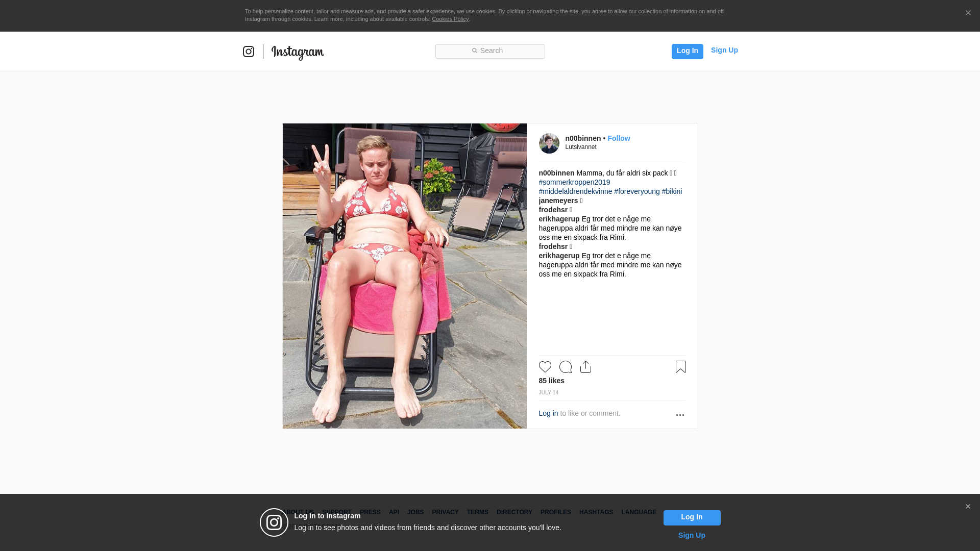Open n00binnen username beside the avatar
Image resolution: width=980 pixels, height=551 pixels.
coord(583,138)
